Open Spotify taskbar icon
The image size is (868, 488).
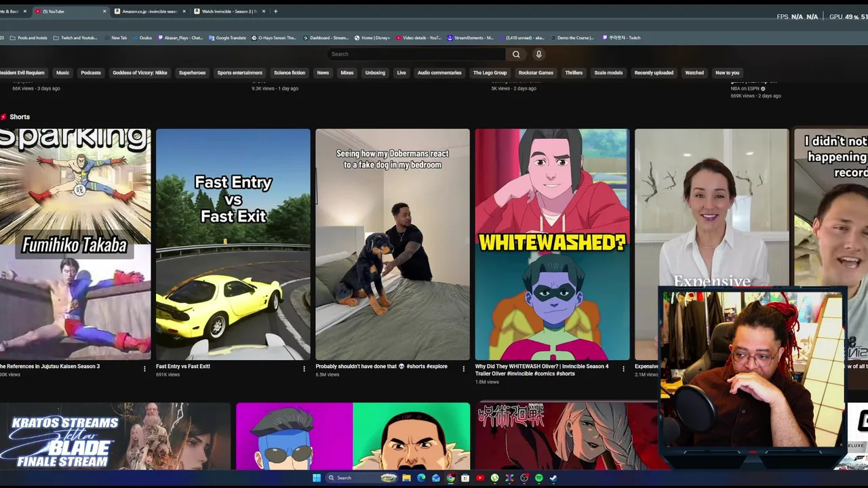click(539, 478)
